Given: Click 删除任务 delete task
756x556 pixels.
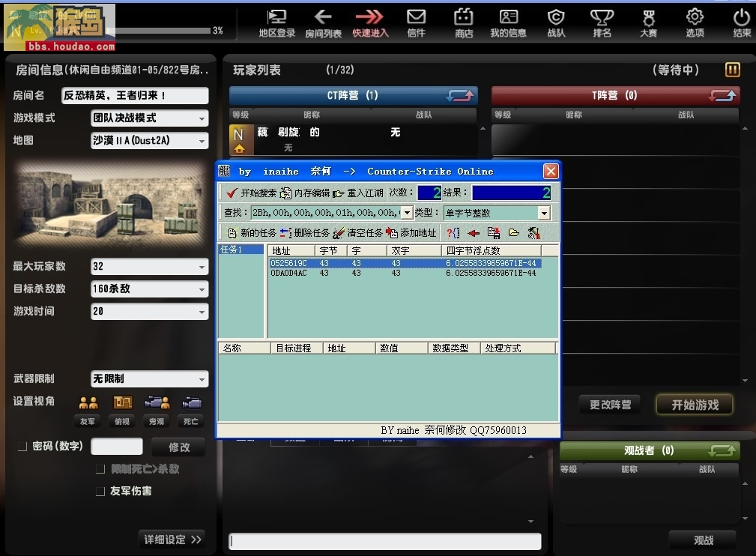Looking at the screenshot, I should (304, 233).
